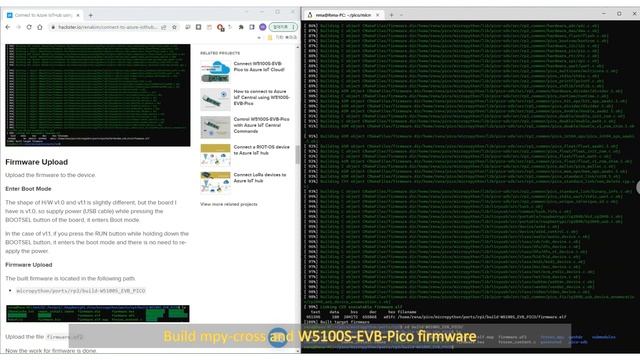Viewport: 640px width, 360px height.
Task: Reload the hackster.io page
Action: click(x=29, y=27)
